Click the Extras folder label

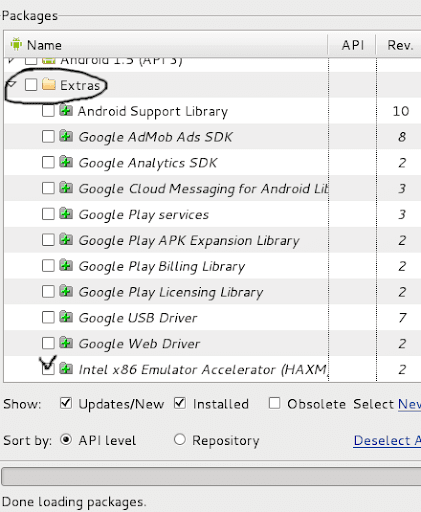(80, 85)
